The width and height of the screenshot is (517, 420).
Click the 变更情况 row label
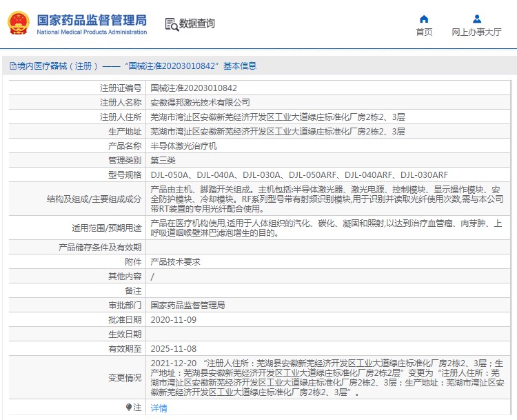(125, 378)
